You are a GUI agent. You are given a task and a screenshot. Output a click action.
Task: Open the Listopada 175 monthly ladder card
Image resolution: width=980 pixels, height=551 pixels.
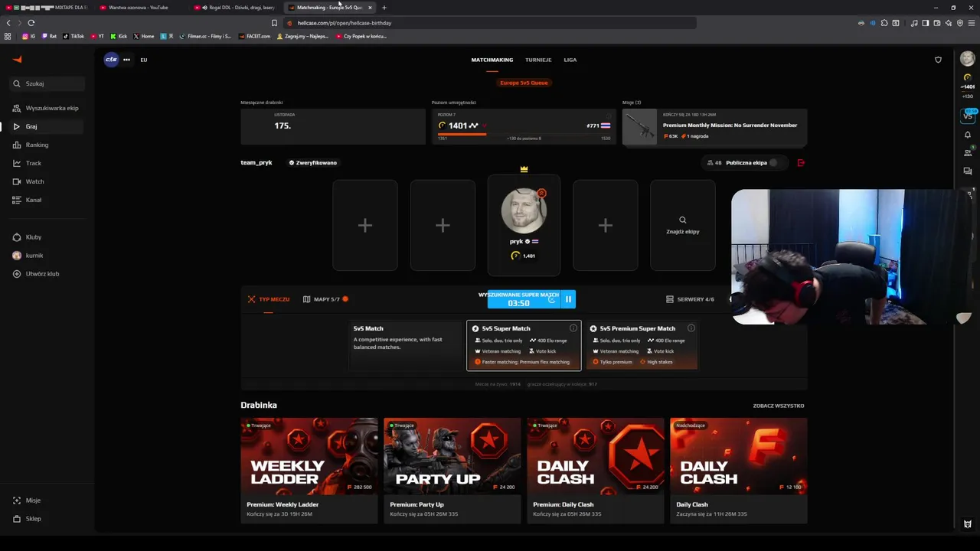click(x=333, y=126)
